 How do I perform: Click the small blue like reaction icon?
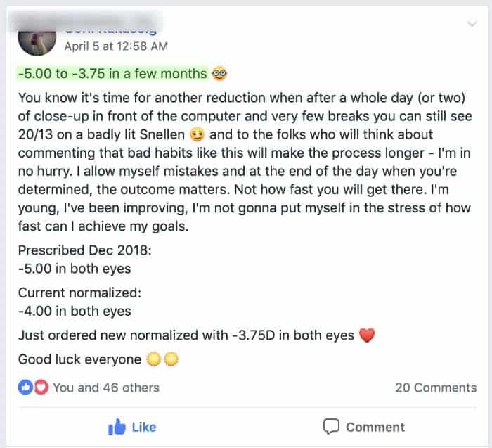tap(25, 387)
